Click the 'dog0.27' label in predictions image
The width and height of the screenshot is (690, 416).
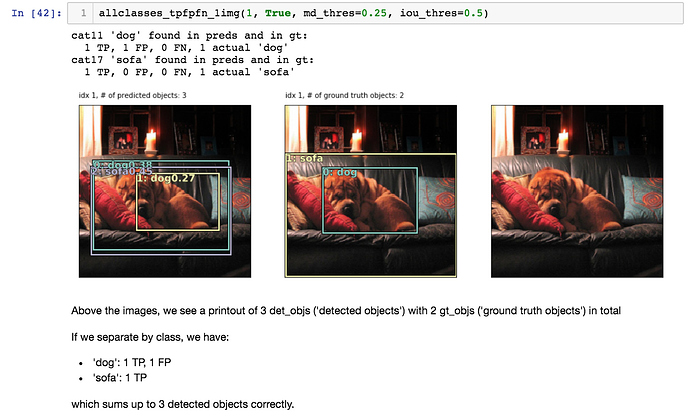point(165,179)
